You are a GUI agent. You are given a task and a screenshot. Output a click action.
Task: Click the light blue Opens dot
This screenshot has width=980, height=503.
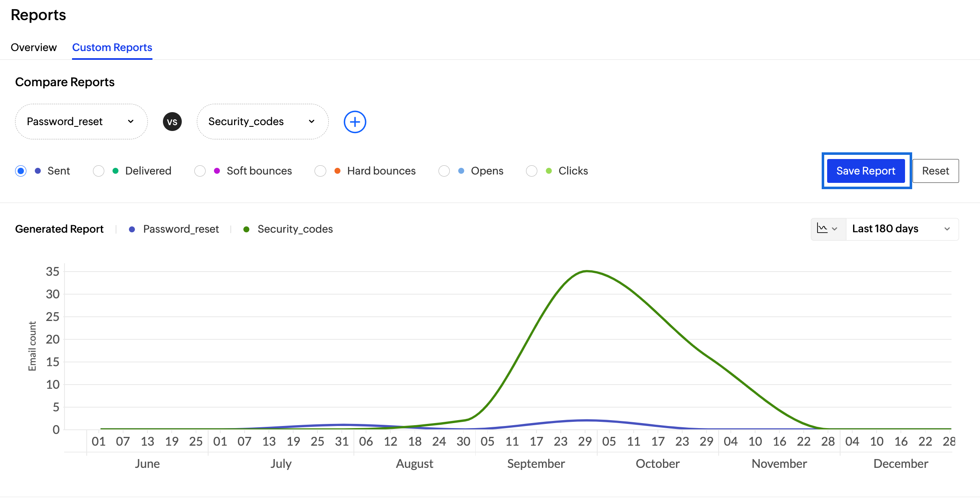tap(461, 171)
